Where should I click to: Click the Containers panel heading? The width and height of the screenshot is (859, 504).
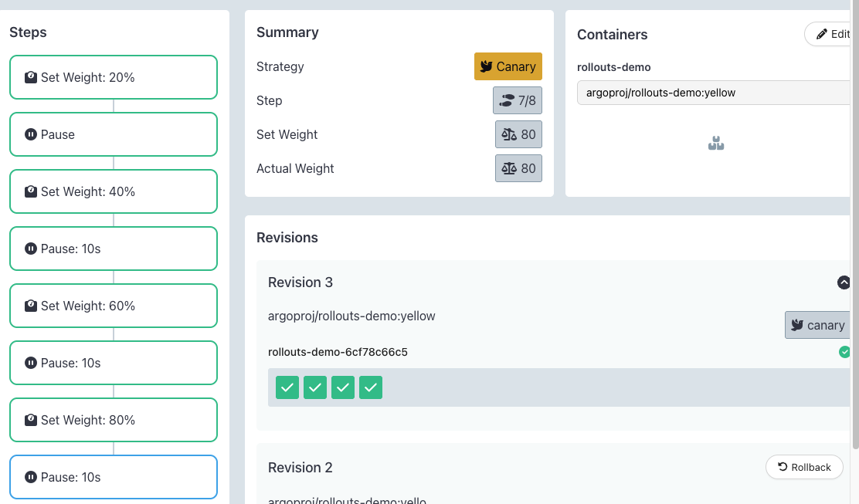pyautogui.click(x=613, y=35)
